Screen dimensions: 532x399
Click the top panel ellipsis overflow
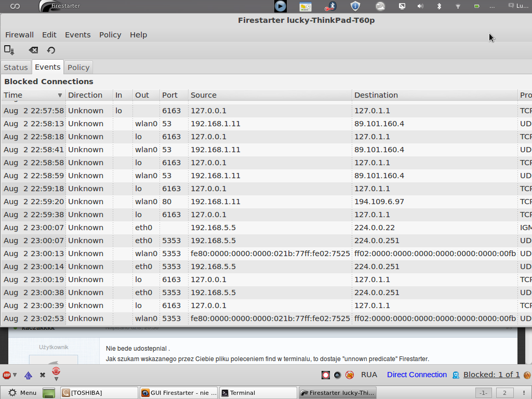point(492,7)
